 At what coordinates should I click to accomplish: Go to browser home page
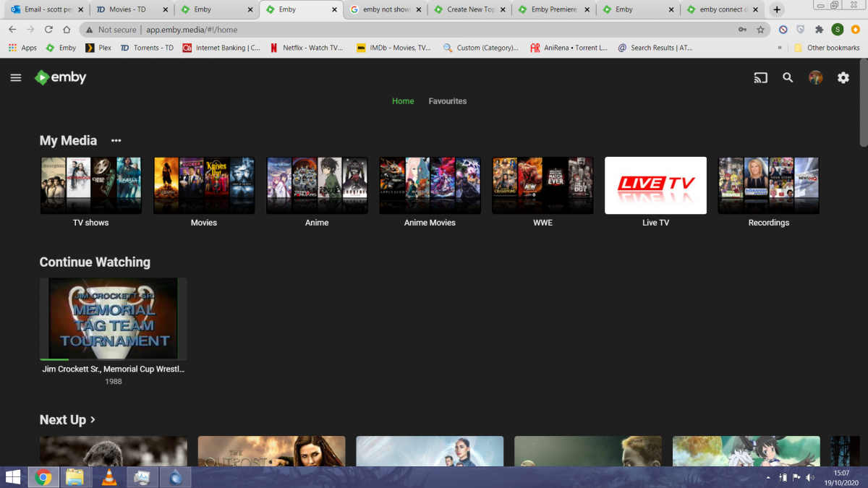pos(67,30)
